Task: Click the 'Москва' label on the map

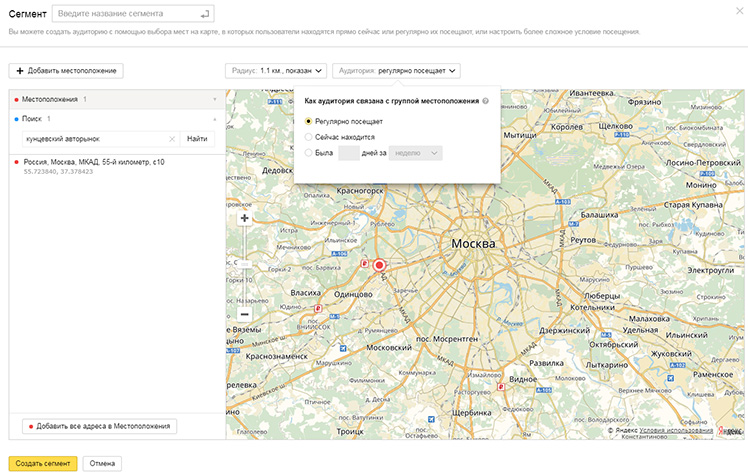Action: coord(473,244)
